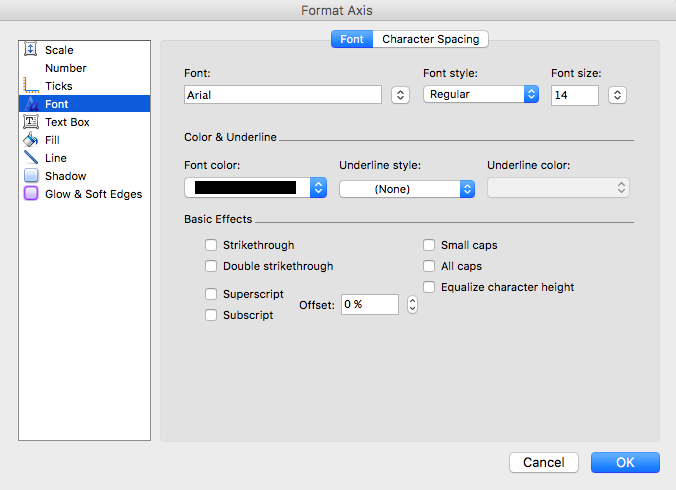Toggle the Small caps checkbox
This screenshot has height=490, width=676.
point(429,245)
